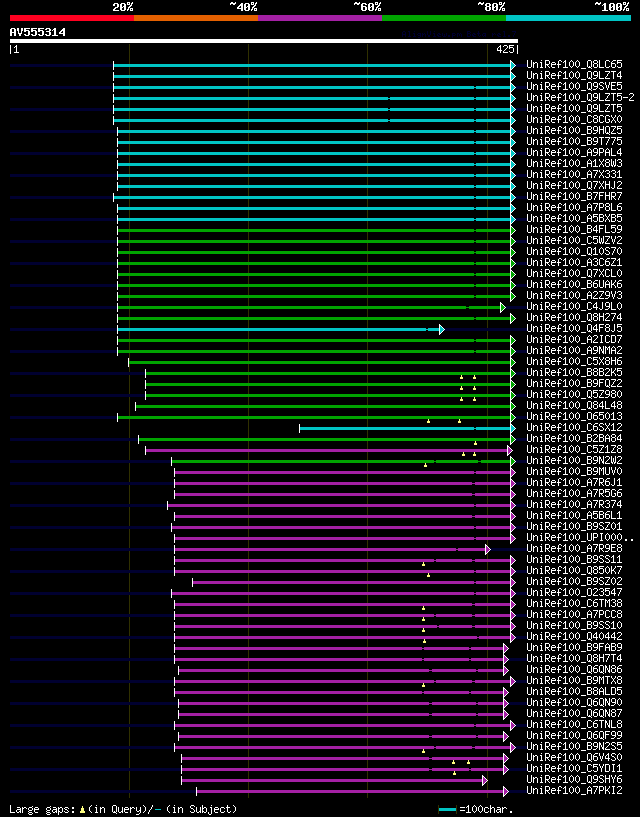Image resolution: width=640 pixels, height=817 pixels.
Task: Select the UniRef100_B4FL59 label
Action: 574,229
